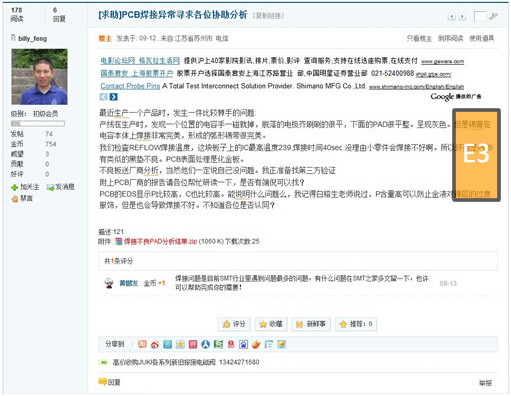Go to next thread arrow icon
The image size is (511, 396).
[462, 16]
